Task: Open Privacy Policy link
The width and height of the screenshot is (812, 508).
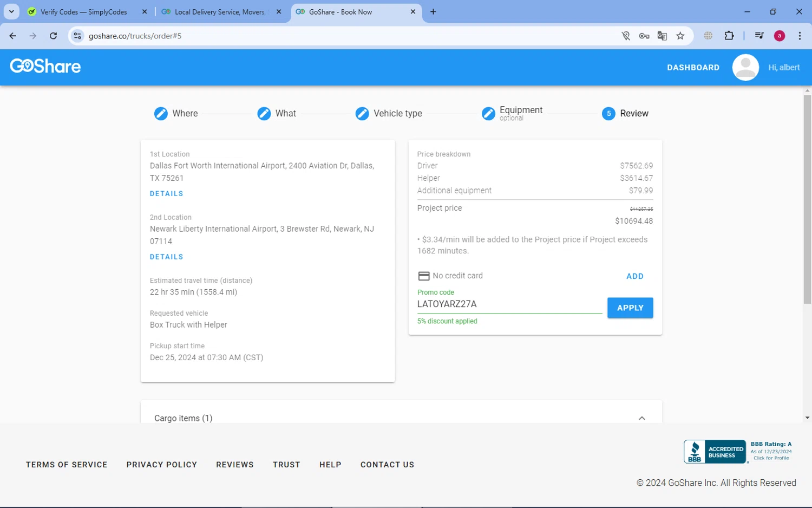Action: 162,465
